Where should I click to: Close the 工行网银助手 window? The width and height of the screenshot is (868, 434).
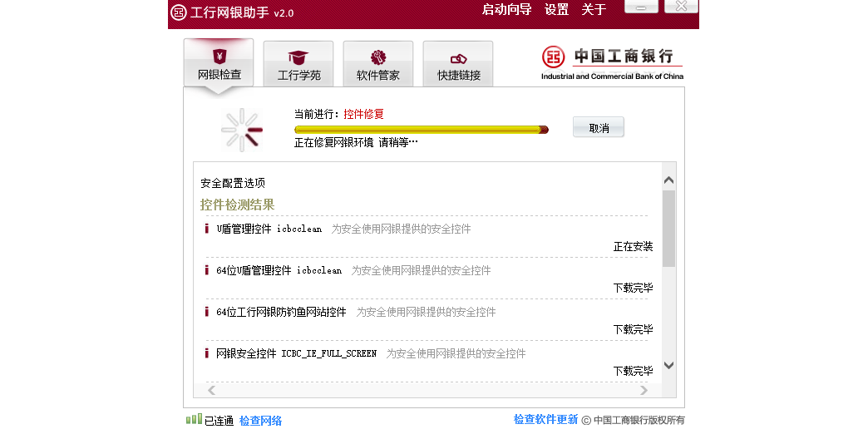[682, 7]
